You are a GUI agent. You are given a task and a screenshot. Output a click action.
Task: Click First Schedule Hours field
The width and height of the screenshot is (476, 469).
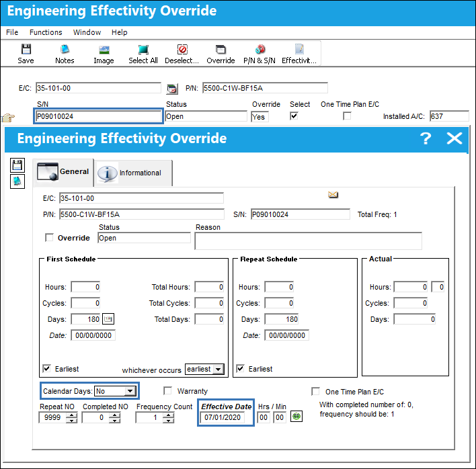pos(85,287)
